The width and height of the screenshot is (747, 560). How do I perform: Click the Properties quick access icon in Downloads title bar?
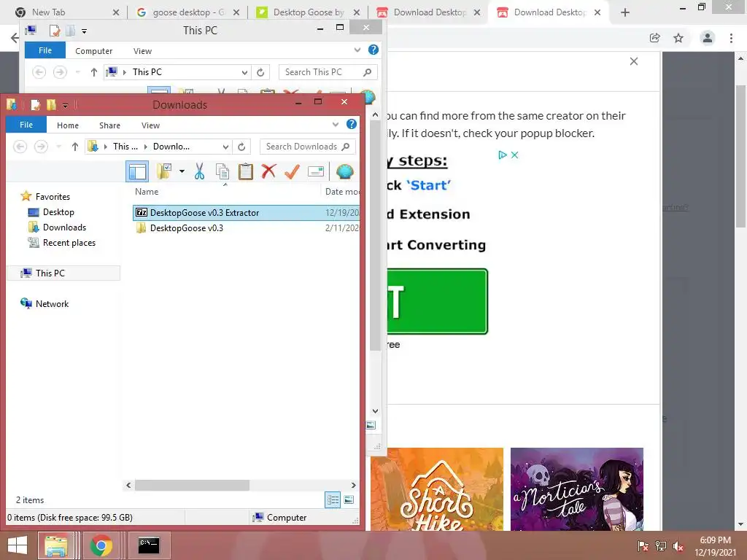(35, 104)
